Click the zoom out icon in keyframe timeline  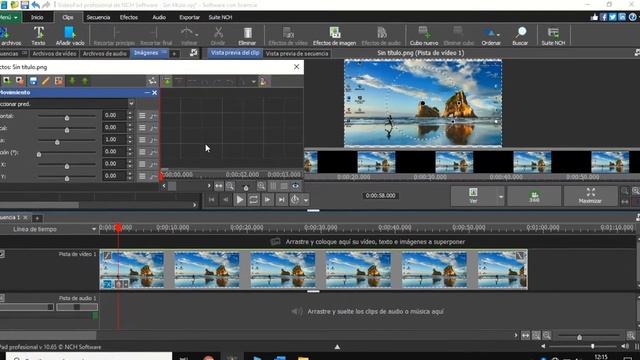230,186
